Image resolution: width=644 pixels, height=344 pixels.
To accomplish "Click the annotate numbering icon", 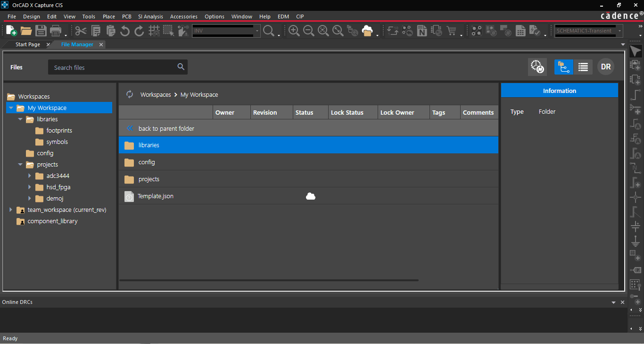I will click(x=393, y=31).
